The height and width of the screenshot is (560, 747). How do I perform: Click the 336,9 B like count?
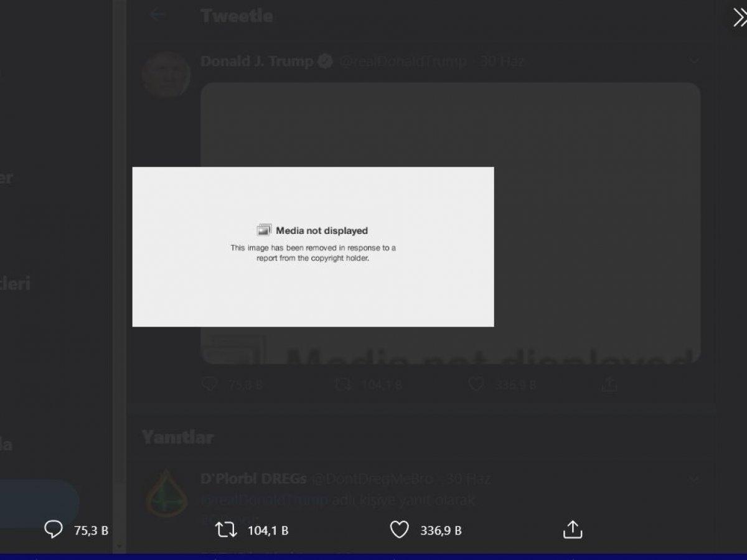tap(441, 531)
